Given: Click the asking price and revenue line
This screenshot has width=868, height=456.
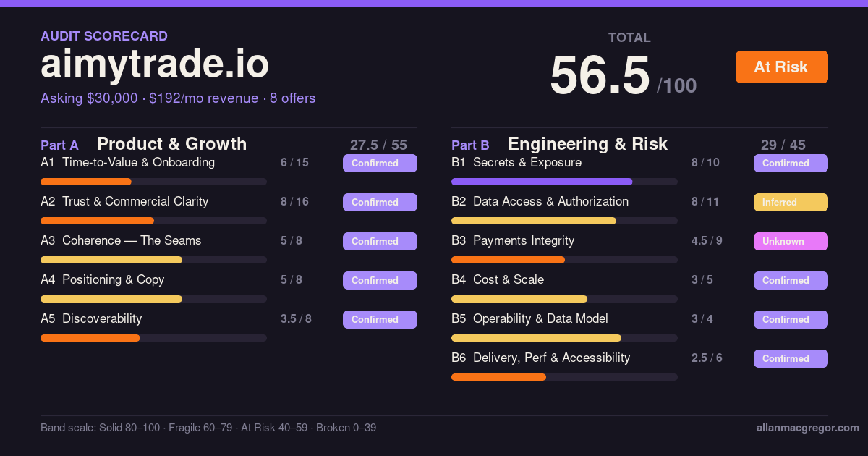Looking at the screenshot, I should tap(178, 98).
